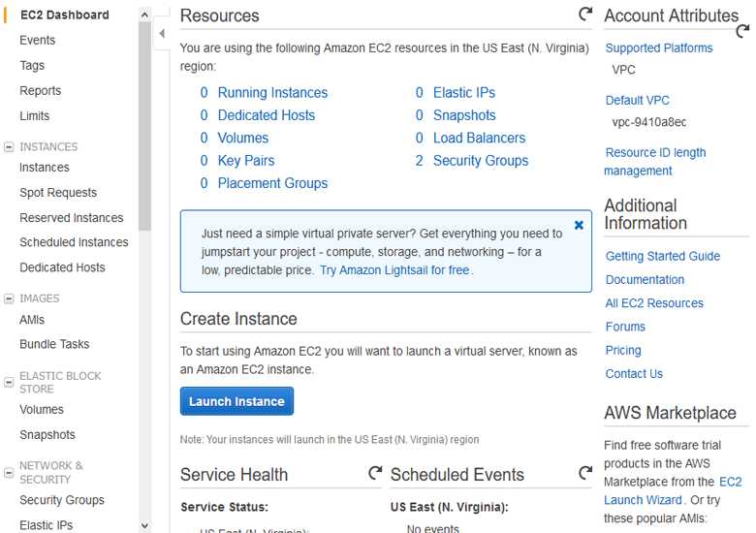The image size is (756, 533).
Task: Open Snapshots in the sidebar
Action: pyautogui.click(x=47, y=435)
